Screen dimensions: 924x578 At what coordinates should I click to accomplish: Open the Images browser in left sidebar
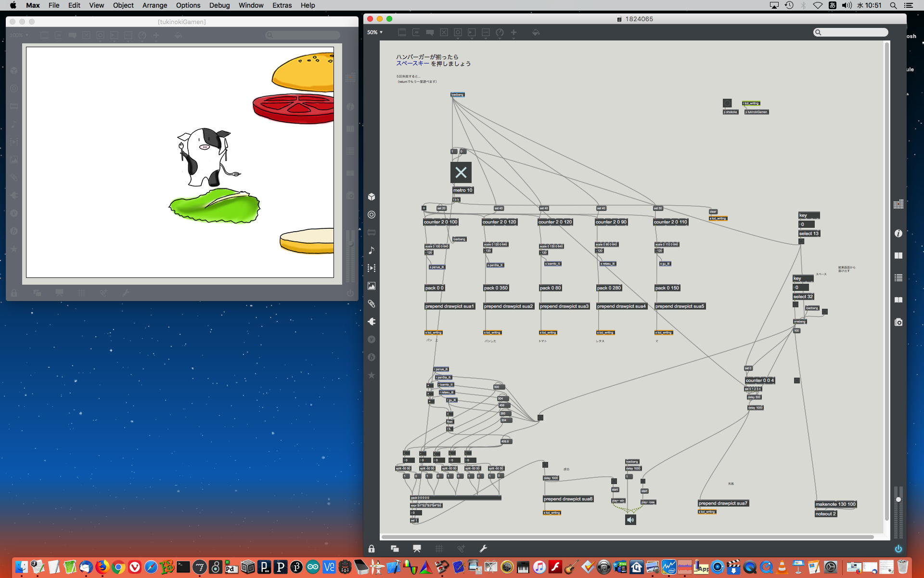coord(372,286)
